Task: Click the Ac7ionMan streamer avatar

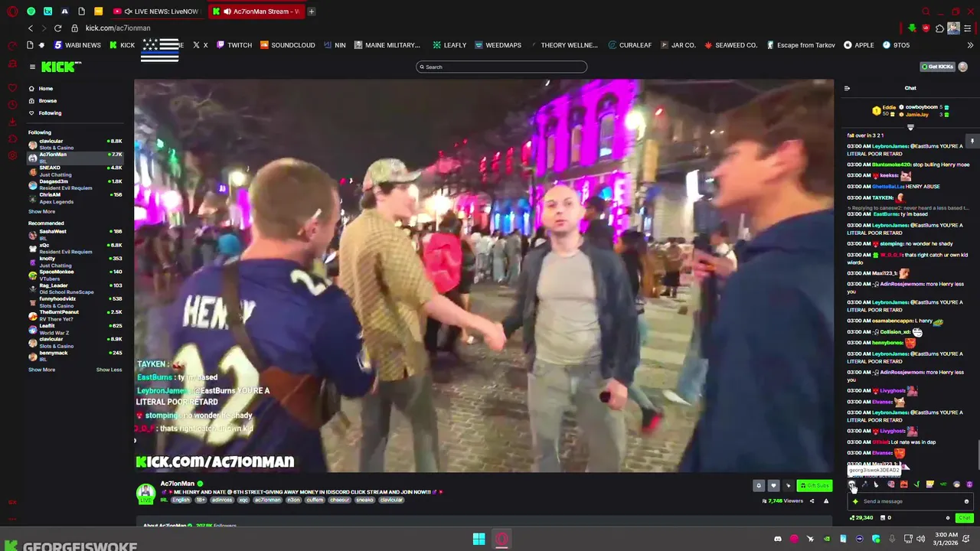Action: pos(145,493)
